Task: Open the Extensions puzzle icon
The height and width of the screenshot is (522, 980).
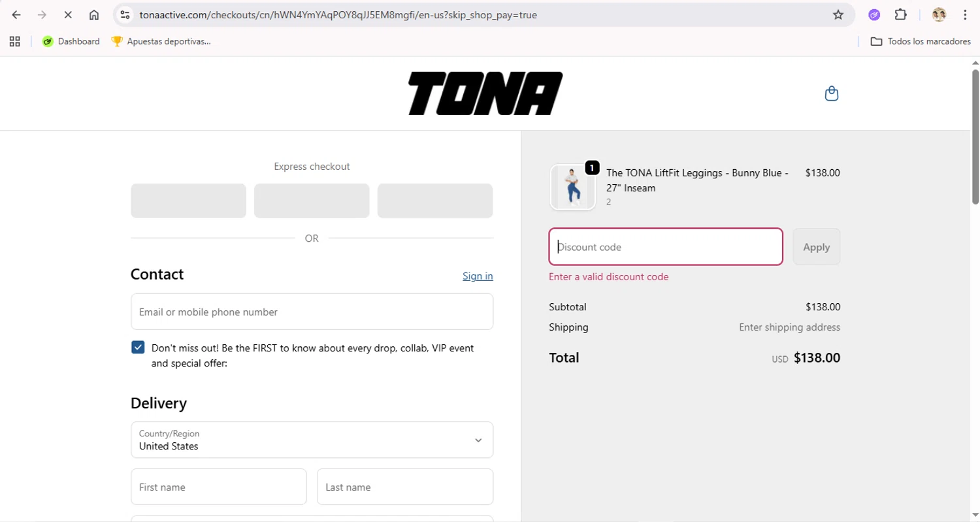Action: pos(900,15)
